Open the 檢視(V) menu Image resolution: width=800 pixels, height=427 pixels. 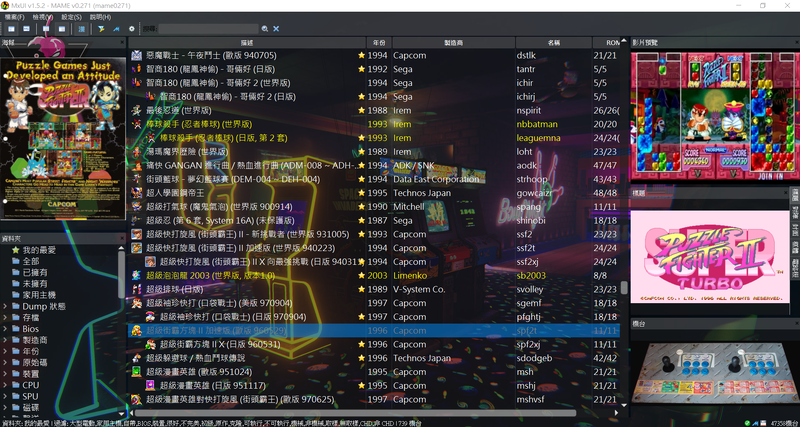point(42,17)
